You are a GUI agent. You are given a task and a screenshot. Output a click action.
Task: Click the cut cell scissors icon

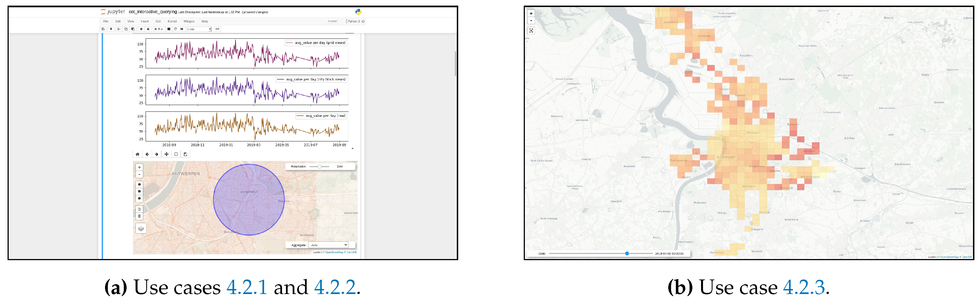[x=119, y=29]
